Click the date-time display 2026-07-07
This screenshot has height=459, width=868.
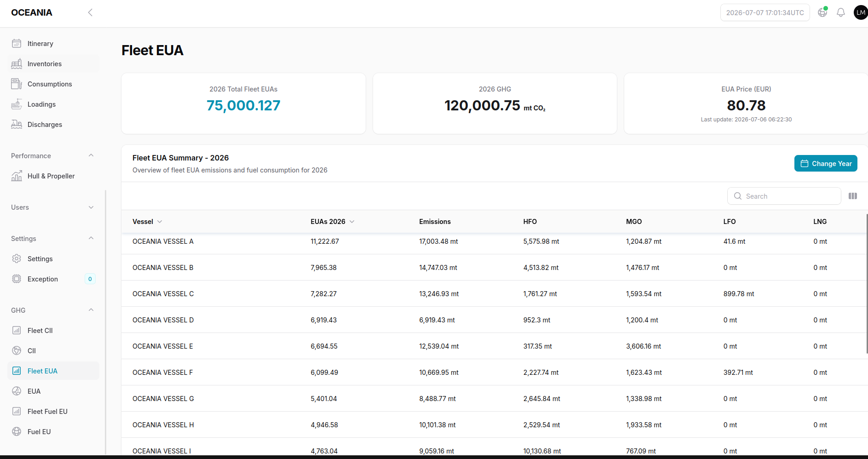point(765,12)
